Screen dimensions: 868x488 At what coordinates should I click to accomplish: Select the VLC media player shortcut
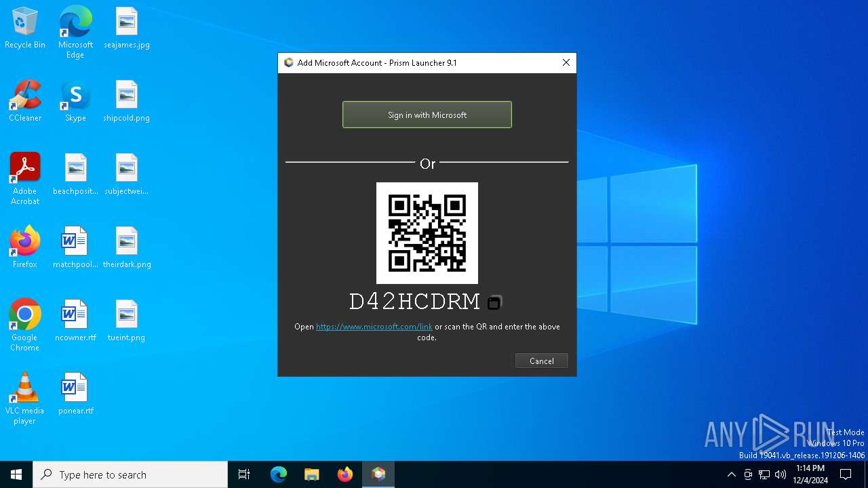point(25,399)
